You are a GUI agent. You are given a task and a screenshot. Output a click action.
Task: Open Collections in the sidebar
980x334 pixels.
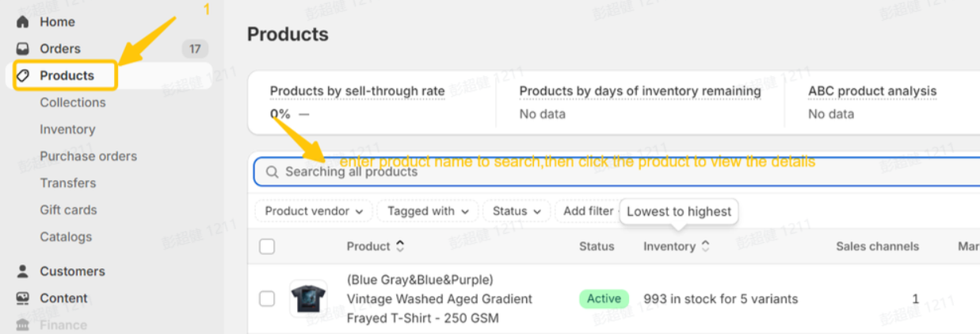click(73, 102)
